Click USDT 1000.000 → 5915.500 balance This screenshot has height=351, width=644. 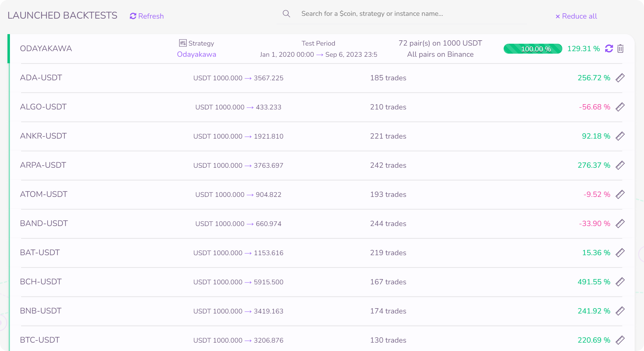(x=238, y=282)
